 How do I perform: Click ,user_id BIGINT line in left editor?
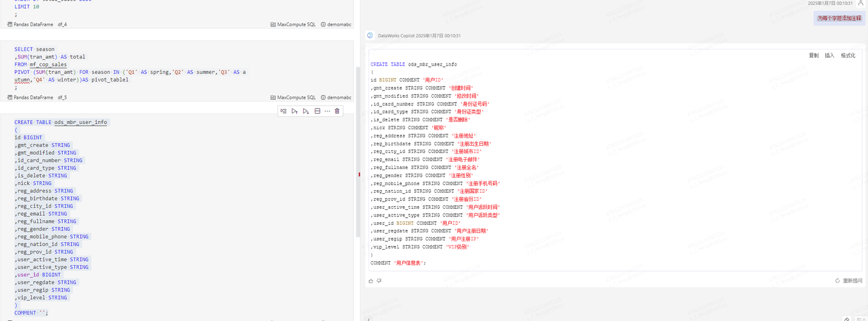coord(38,275)
